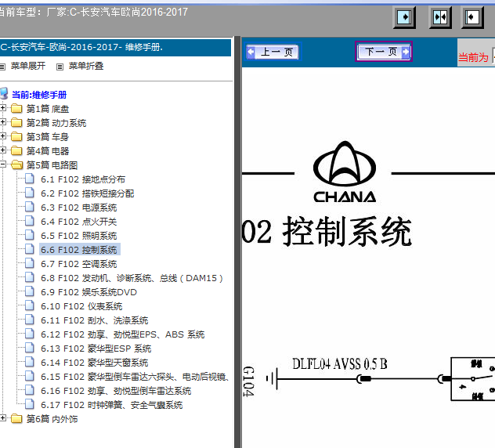The image size is (495, 448).
Task: Expand the 第2篇 动力系统 folder
Action: pos(3,122)
